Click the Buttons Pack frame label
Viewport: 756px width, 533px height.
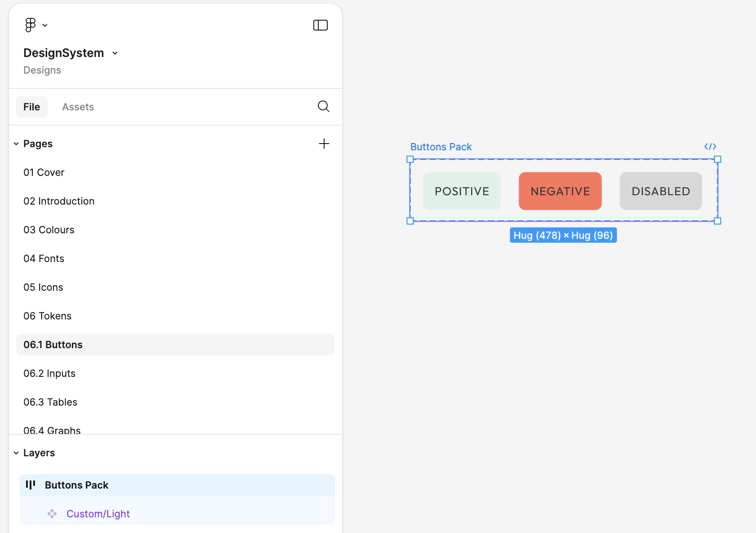441,147
